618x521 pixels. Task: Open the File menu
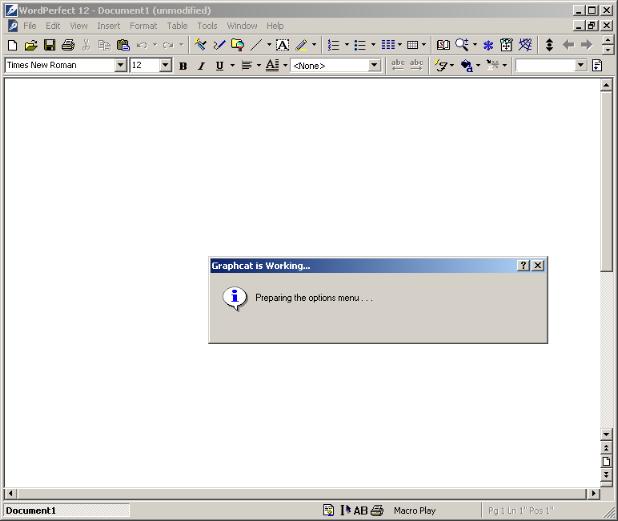[30, 26]
